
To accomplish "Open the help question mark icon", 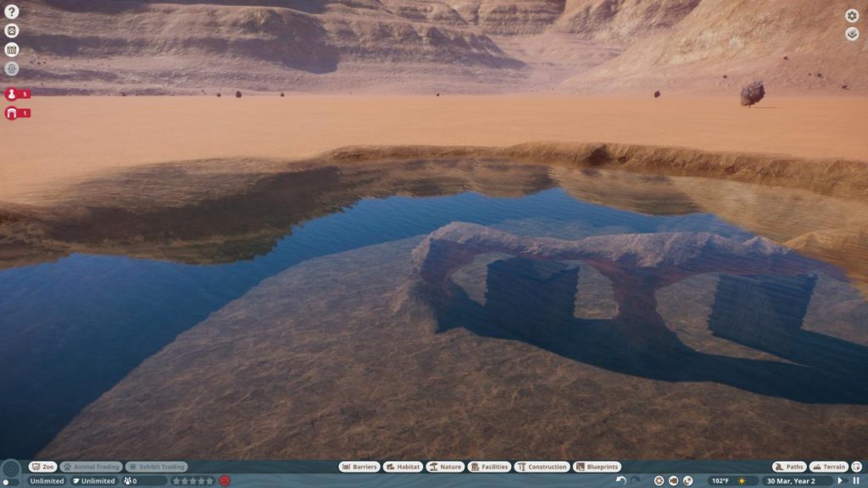I will pos(11,12).
